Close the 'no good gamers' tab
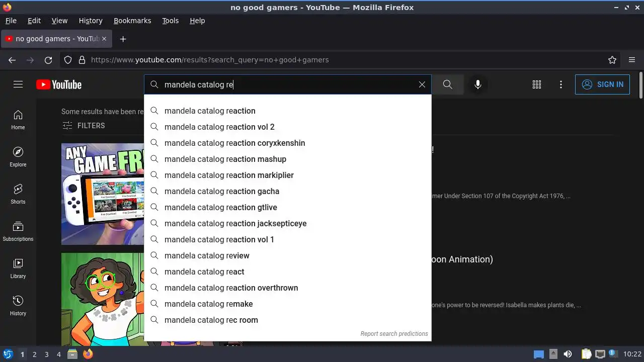The image size is (644, 362). point(104,39)
